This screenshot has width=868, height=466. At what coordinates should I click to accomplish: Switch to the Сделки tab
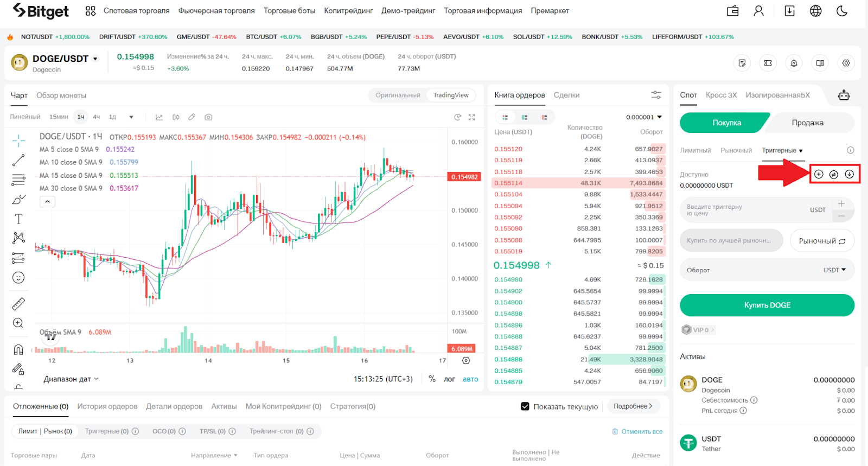[x=566, y=95]
